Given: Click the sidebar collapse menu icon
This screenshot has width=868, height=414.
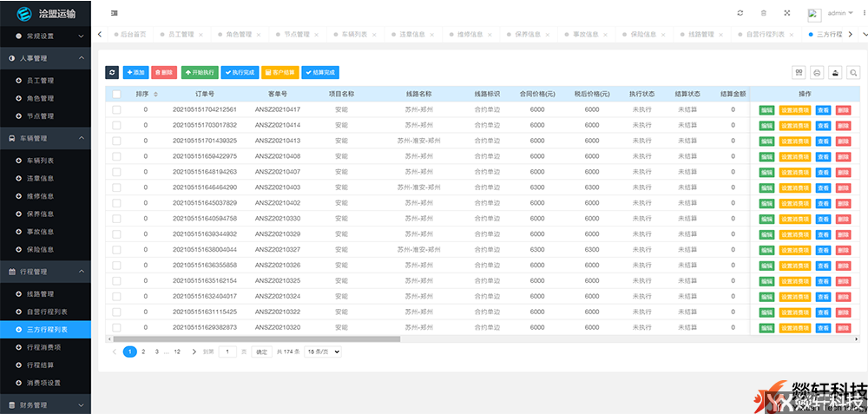Looking at the screenshot, I should click(x=115, y=13).
